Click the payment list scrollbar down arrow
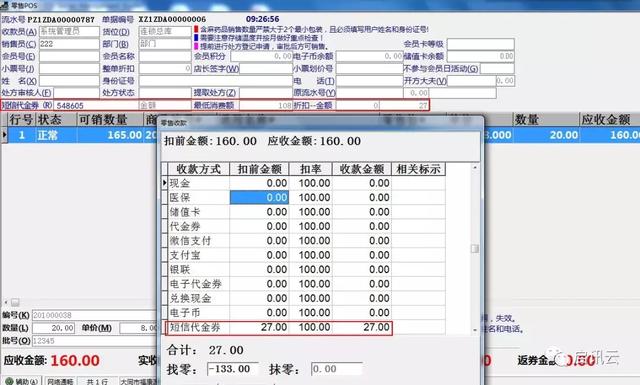Viewport: 640px width, 385px height. 474,330
